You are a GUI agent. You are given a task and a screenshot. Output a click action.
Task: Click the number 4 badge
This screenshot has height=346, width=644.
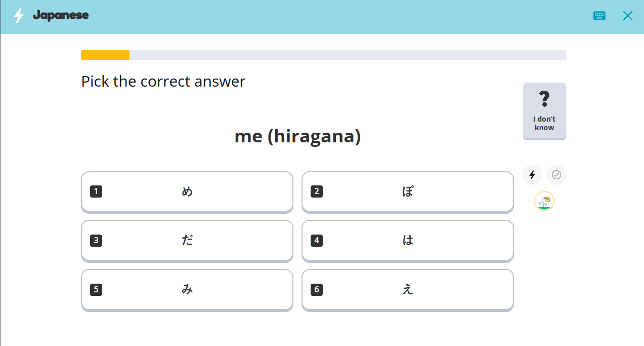point(317,241)
